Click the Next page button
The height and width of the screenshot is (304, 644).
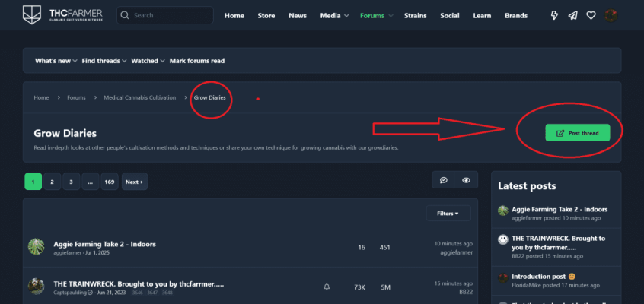pyautogui.click(x=135, y=182)
